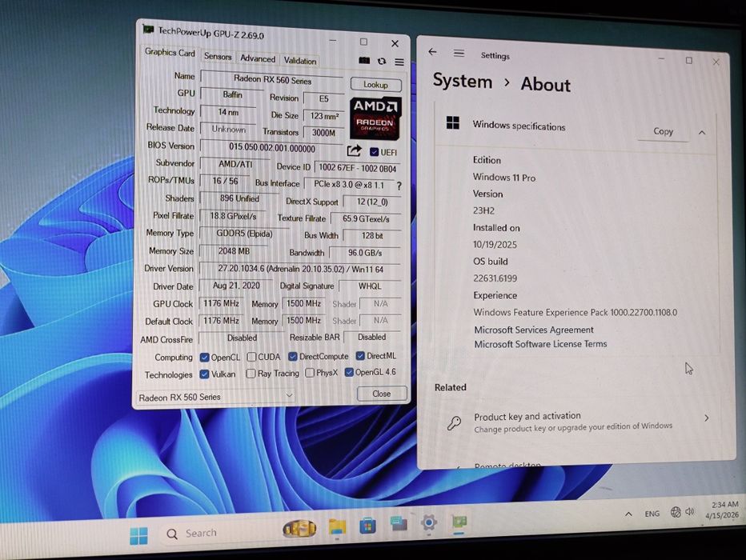The width and height of the screenshot is (746, 560).
Task: Click the Driver Date value Aug 21, 2020
Action: pyautogui.click(x=236, y=286)
